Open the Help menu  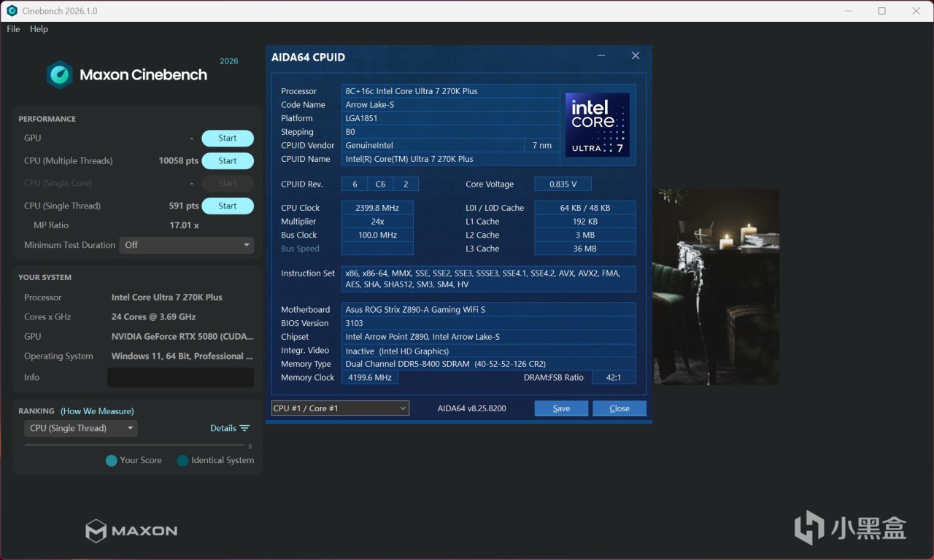tap(39, 29)
